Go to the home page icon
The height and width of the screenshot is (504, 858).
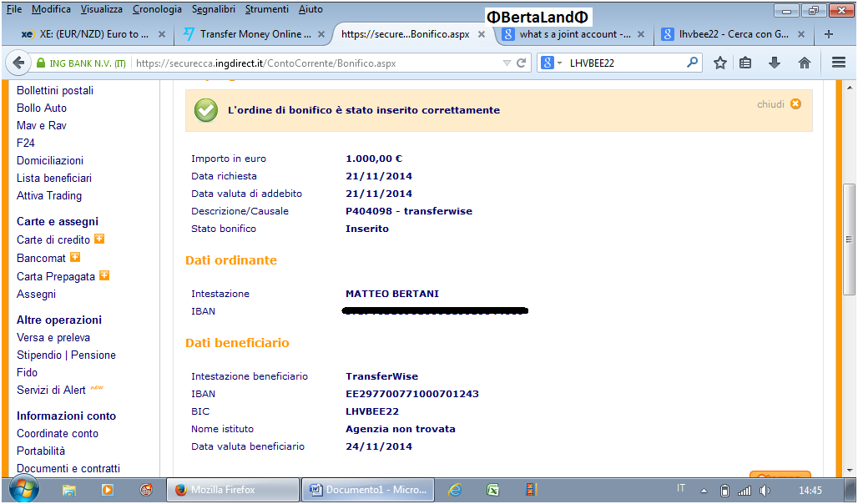[x=805, y=63]
